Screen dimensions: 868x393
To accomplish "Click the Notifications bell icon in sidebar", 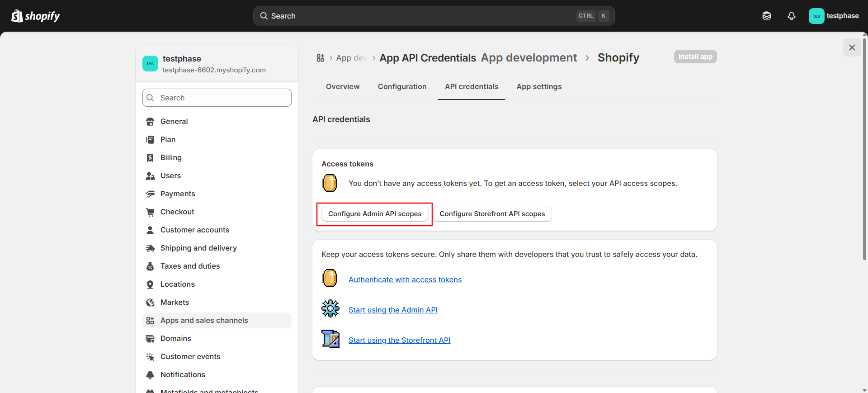I will pyautogui.click(x=150, y=375).
